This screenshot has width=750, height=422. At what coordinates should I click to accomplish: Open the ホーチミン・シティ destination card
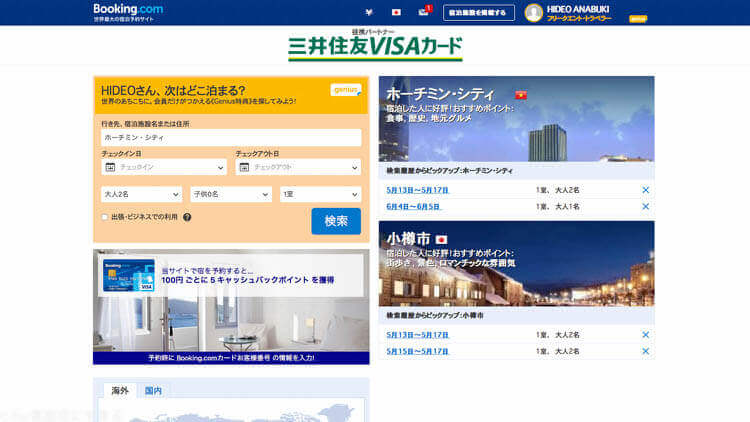point(517,119)
